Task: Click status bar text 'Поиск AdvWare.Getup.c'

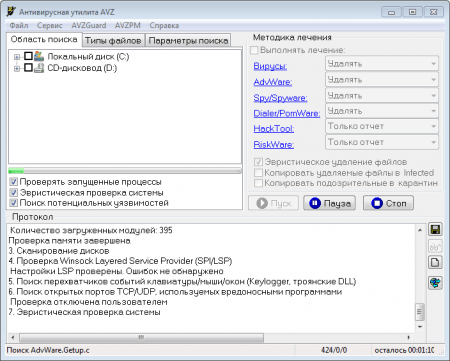Action: (48, 350)
